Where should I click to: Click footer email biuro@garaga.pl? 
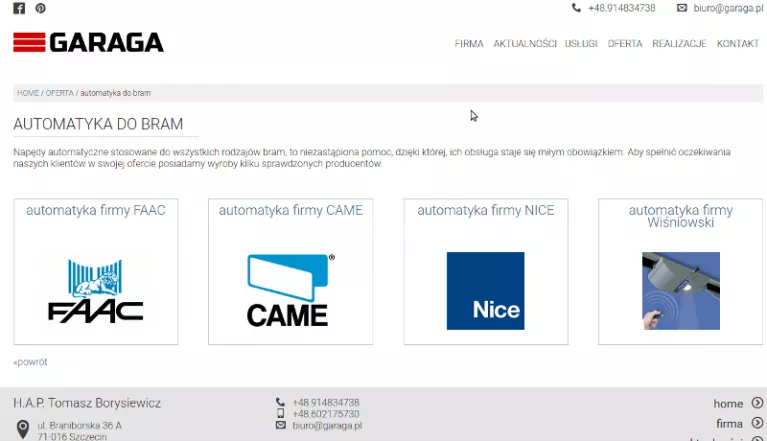327,425
